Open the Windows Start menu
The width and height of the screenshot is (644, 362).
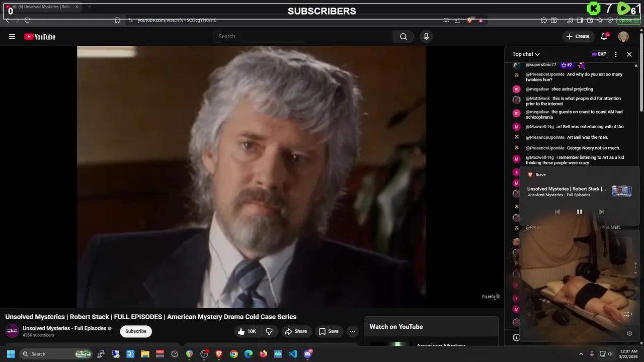pos(11,354)
